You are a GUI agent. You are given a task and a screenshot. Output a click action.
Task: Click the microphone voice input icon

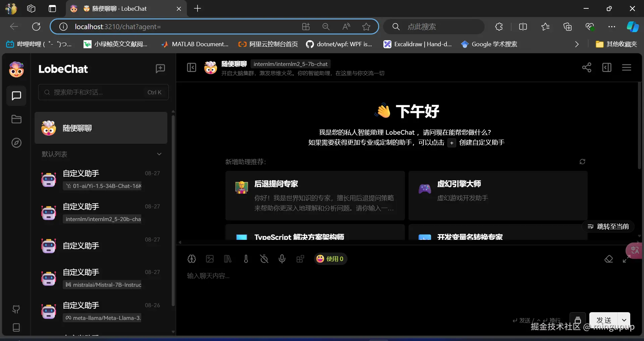pyautogui.click(x=282, y=259)
